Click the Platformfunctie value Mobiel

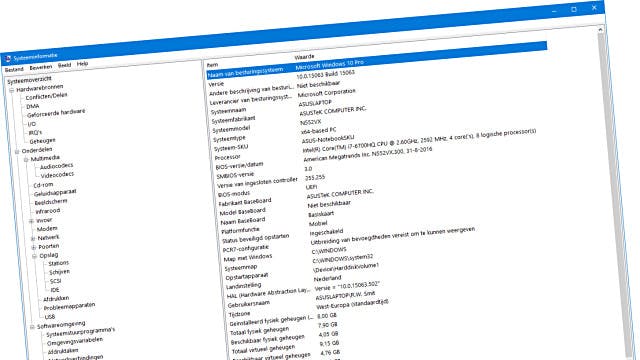318,223
